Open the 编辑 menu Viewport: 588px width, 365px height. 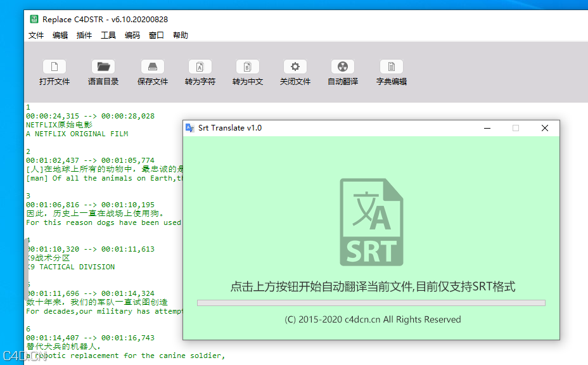(x=60, y=35)
